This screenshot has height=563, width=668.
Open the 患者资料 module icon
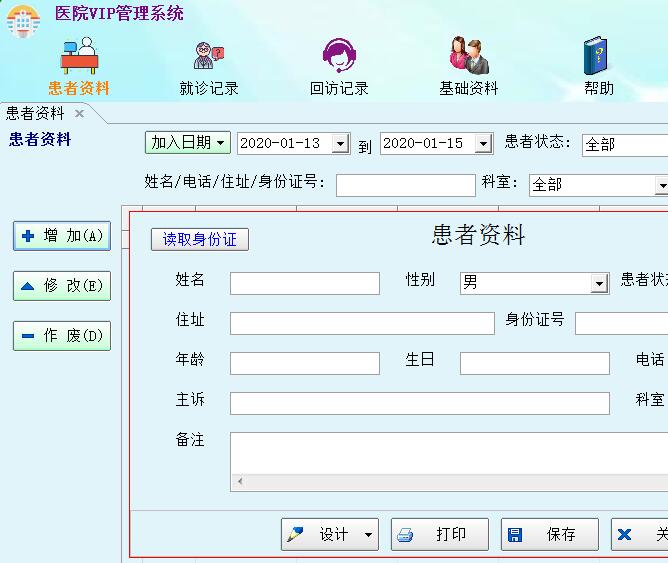(x=79, y=55)
